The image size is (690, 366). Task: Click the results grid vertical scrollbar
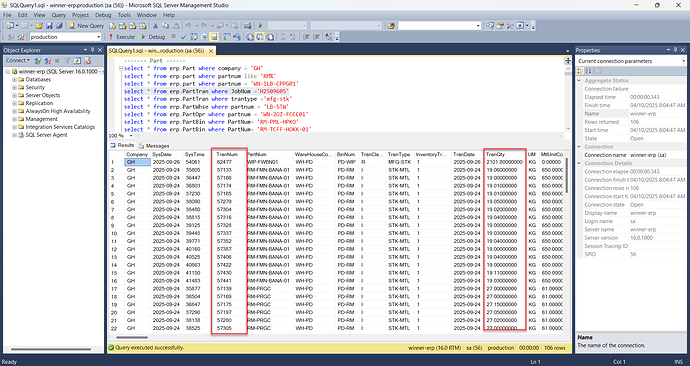pyautogui.click(x=568, y=176)
